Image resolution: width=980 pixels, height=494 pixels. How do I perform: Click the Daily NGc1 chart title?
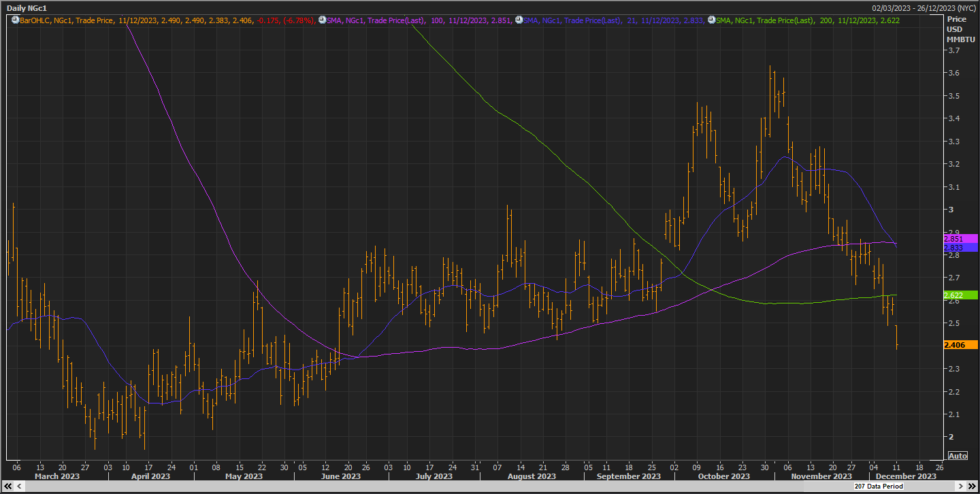pos(27,8)
